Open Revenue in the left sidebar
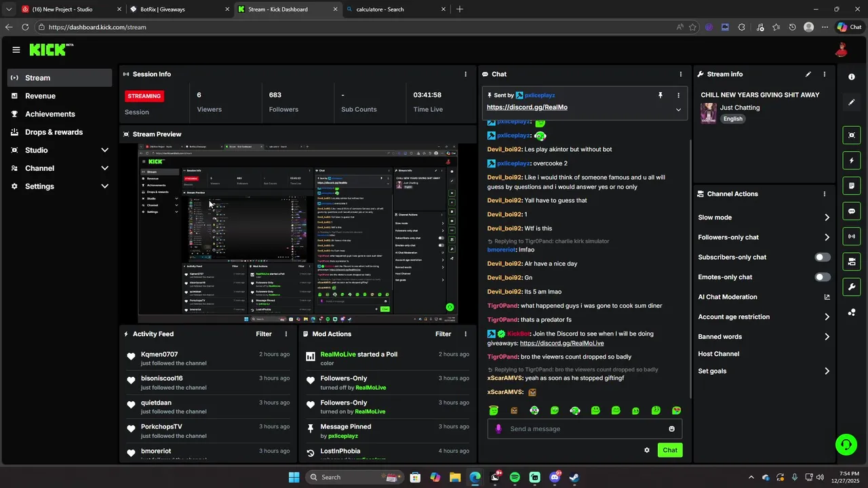Image resolution: width=868 pixels, height=488 pixels. point(60,96)
